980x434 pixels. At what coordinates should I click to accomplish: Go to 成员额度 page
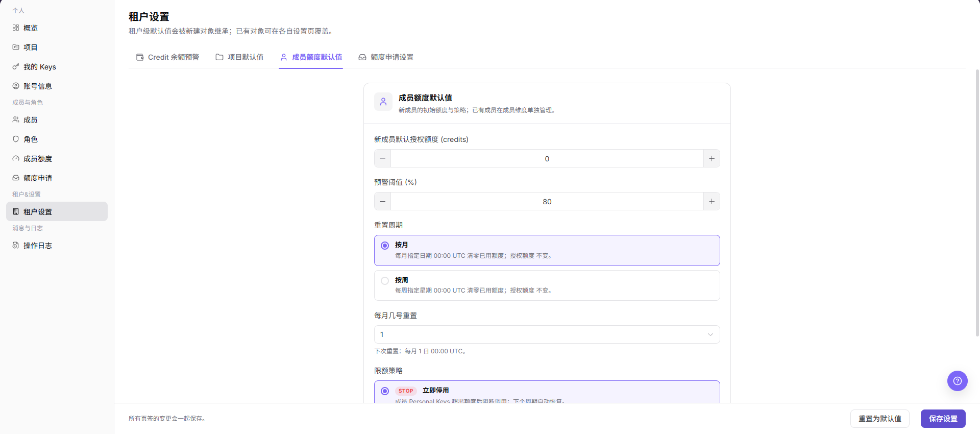[x=57, y=158]
